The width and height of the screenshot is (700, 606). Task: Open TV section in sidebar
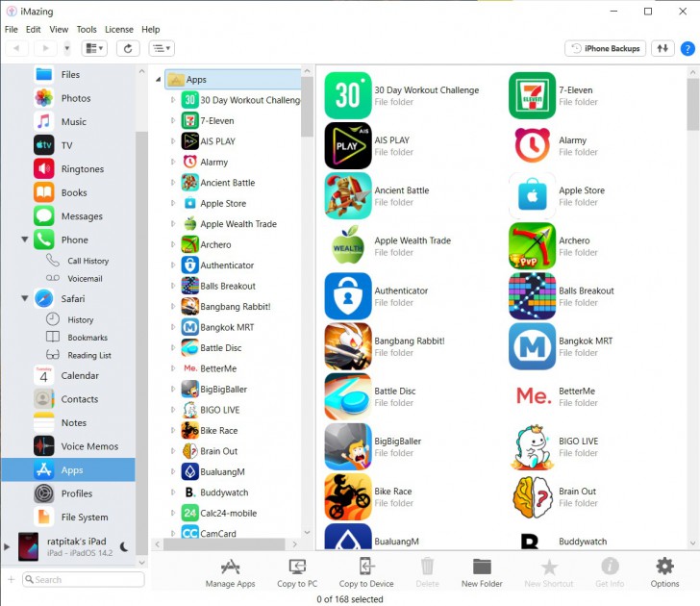tap(66, 145)
